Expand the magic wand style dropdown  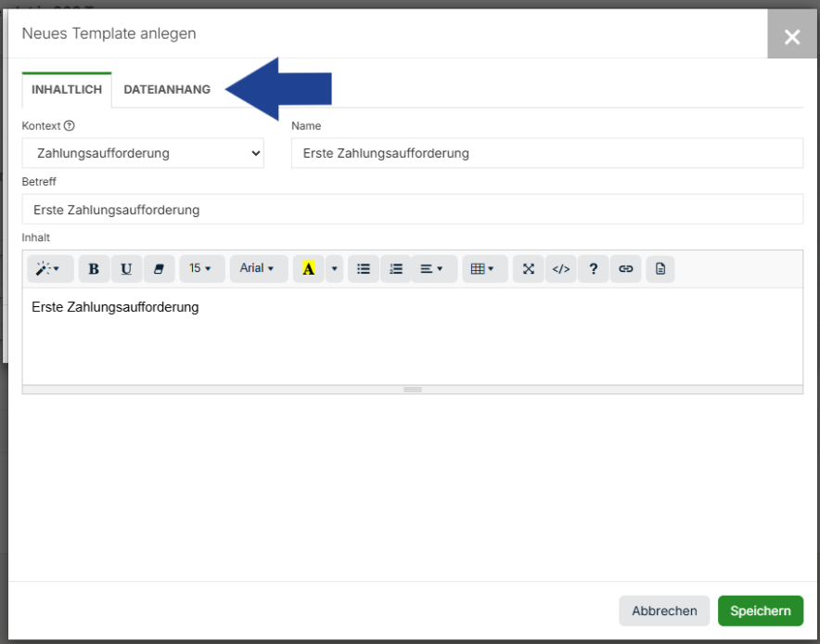(x=48, y=269)
